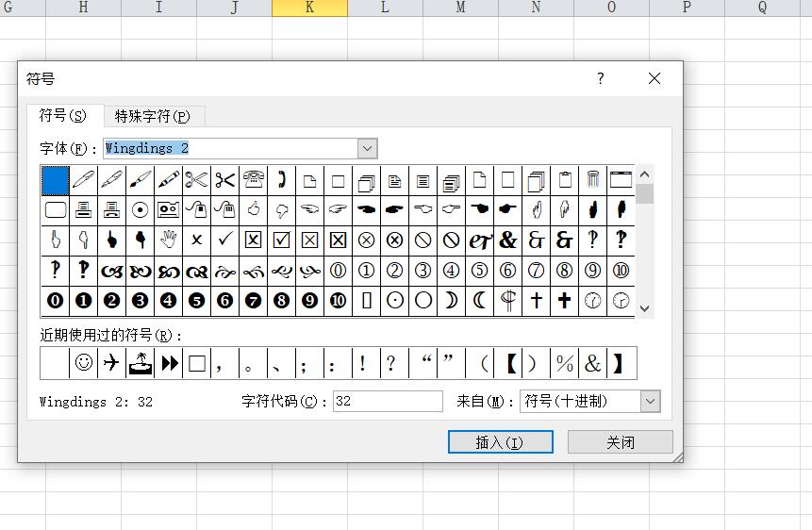Select the white circled number 5 symbol

[479, 271]
